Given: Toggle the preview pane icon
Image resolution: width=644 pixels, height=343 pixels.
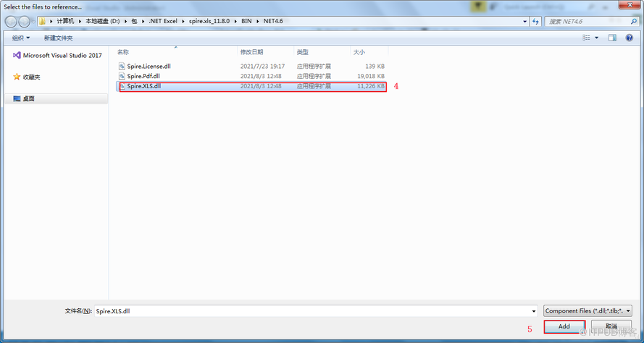Looking at the screenshot, I should pos(612,38).
